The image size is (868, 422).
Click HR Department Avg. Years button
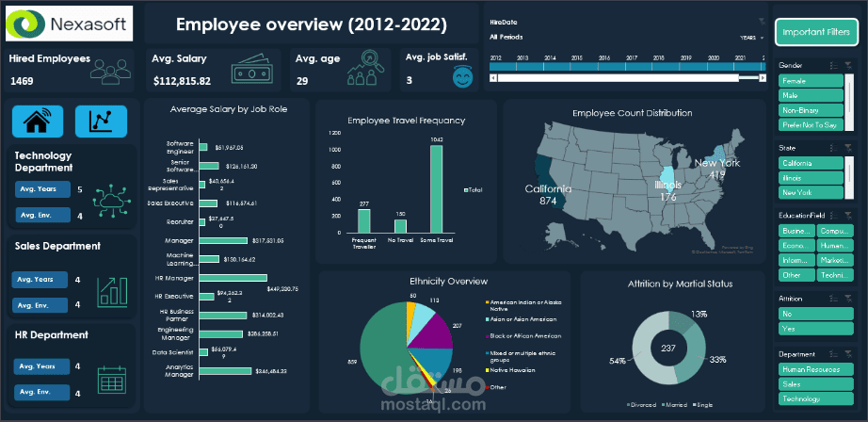coord(42,366)
